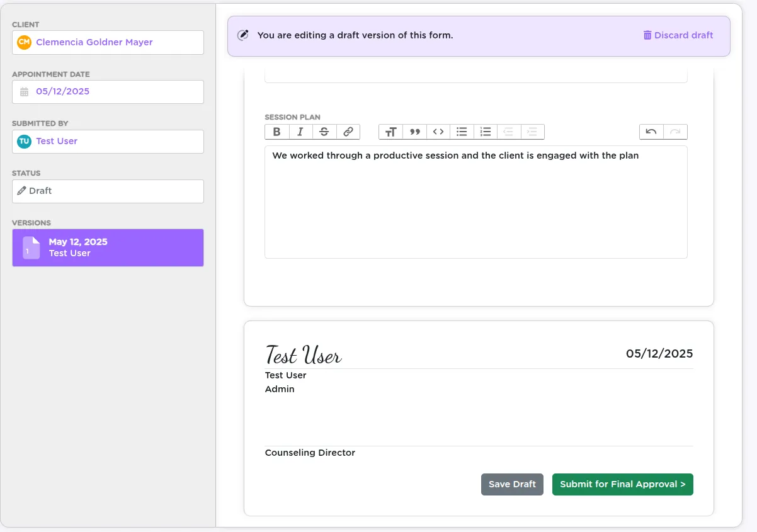Insert a hyperlink with the link icon
The height and width of the screenshot is (532, 757).
pos(348,132)
